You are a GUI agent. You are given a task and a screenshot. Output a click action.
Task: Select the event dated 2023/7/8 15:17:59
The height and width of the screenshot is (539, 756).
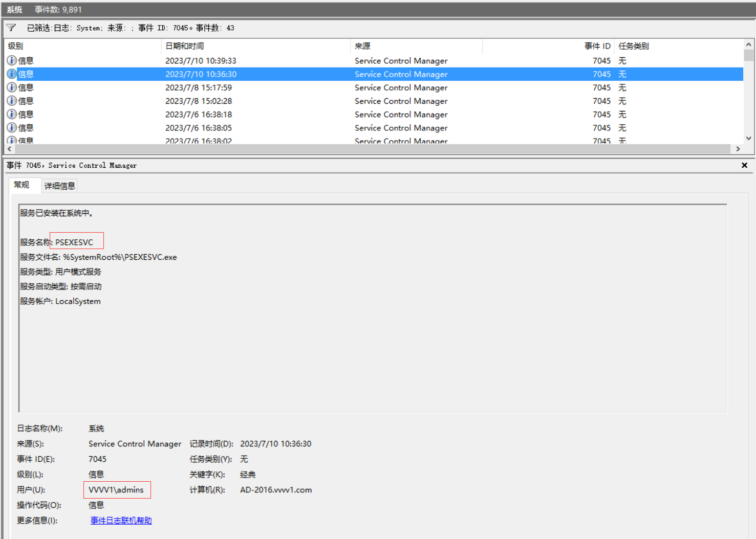(x=256, y=87)
